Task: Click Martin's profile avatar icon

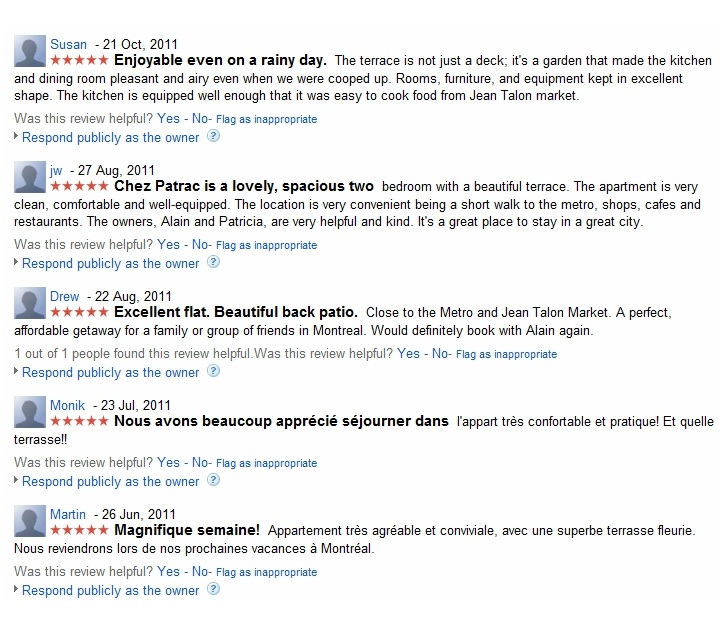Action: (30, 521)
